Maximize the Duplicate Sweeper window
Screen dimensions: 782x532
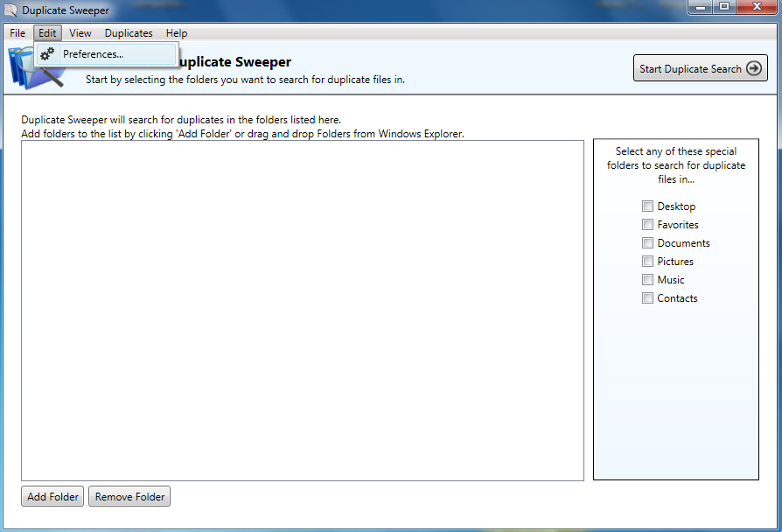click(723, 7)
